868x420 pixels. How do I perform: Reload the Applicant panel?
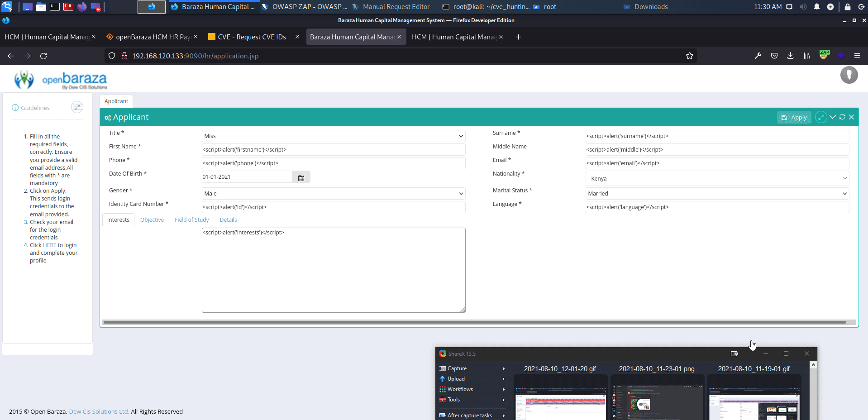(842, 117)
